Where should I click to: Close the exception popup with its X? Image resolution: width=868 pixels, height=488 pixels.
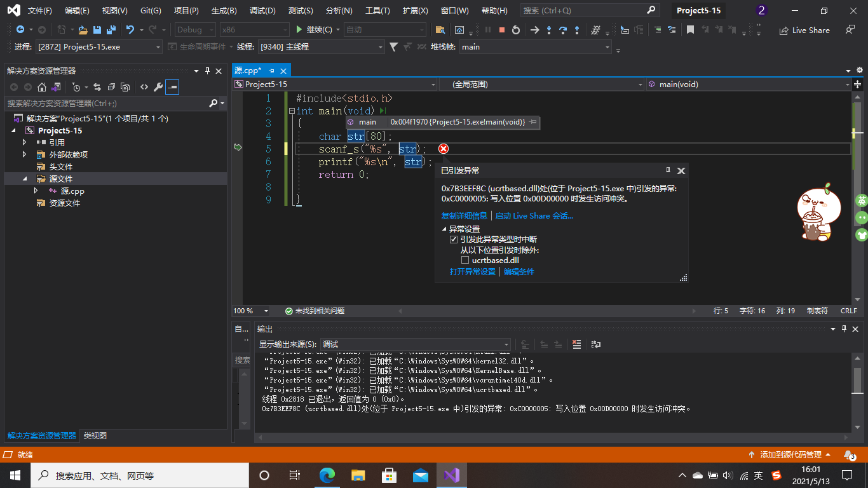click(x=681, y=171)
